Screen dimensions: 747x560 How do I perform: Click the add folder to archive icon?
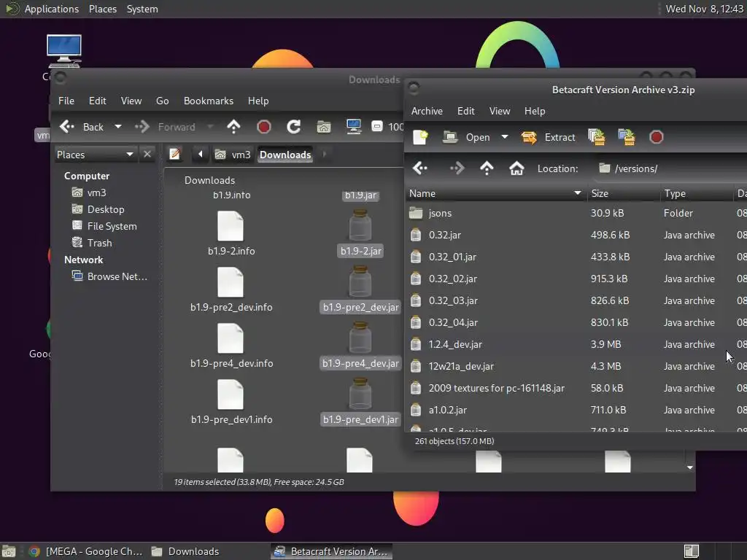coord(627,137)
